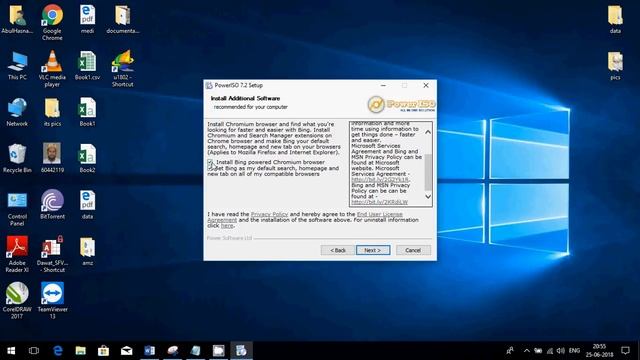The image size is (640, 360).
Task: Select the VLC media player icon
Action: pyautogui.click(x=52, y=69)
